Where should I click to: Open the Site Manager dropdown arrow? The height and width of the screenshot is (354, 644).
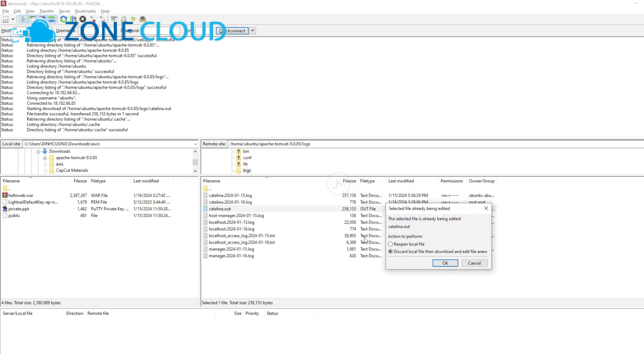coord(13,19)
